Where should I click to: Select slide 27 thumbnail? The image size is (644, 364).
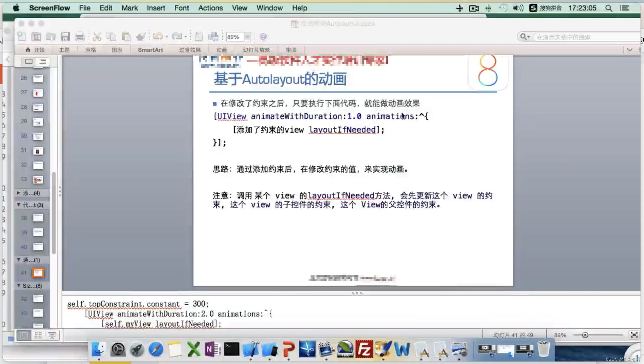click(x=38, y=93)
